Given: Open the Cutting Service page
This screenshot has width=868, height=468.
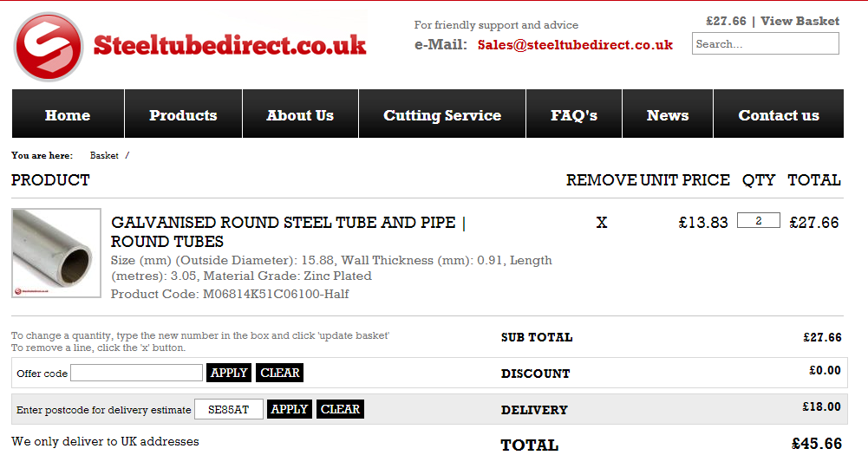Looking at the screenshot, I should click(x=442, y=114).
